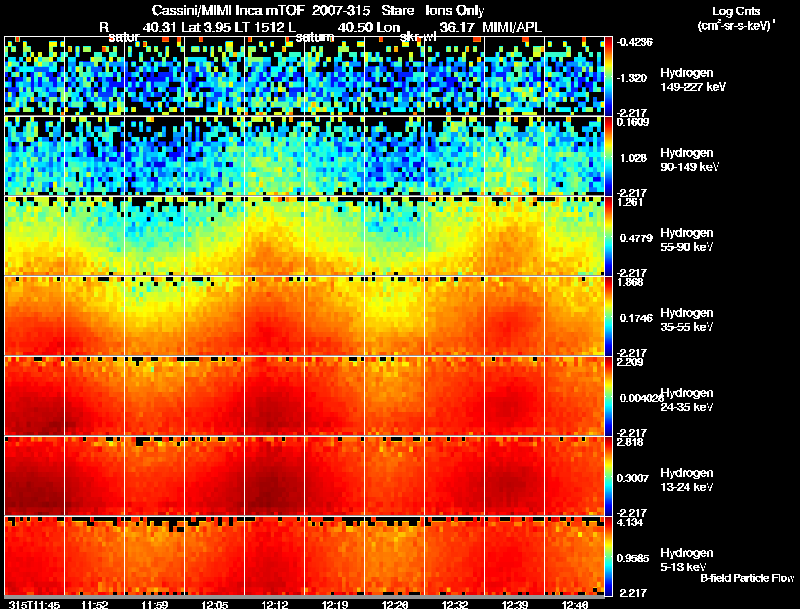Open the 55-90 keV image panel at 11:52
800x609 pixels.
tap(95, 236)
